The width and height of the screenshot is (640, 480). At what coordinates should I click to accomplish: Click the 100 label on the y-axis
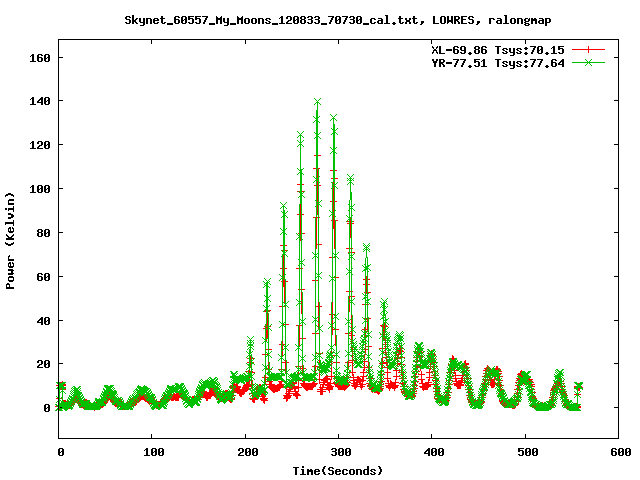point(40,189)
